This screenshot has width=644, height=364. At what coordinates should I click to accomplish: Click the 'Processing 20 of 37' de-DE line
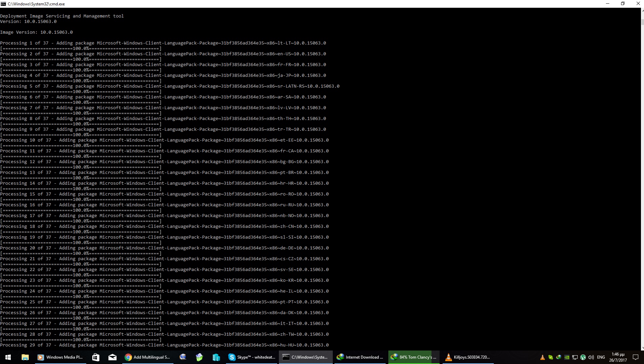pos(164,248)
